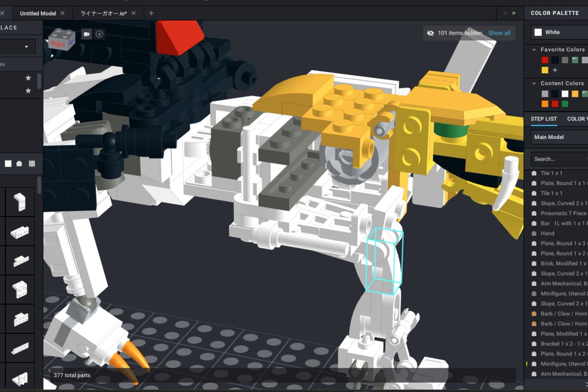Click the view cube showing Right
Viewport: 588px width, 392px height.
point(62,41)
